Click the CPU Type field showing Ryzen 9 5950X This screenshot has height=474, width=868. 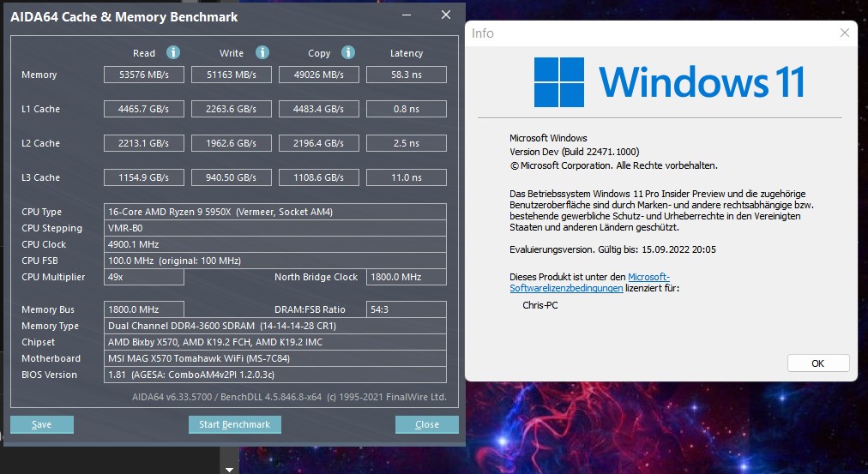275,212
